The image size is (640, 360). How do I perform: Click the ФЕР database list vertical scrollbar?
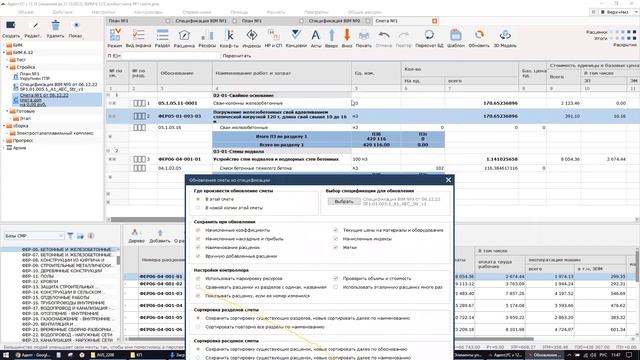click(x=118, y=294)
